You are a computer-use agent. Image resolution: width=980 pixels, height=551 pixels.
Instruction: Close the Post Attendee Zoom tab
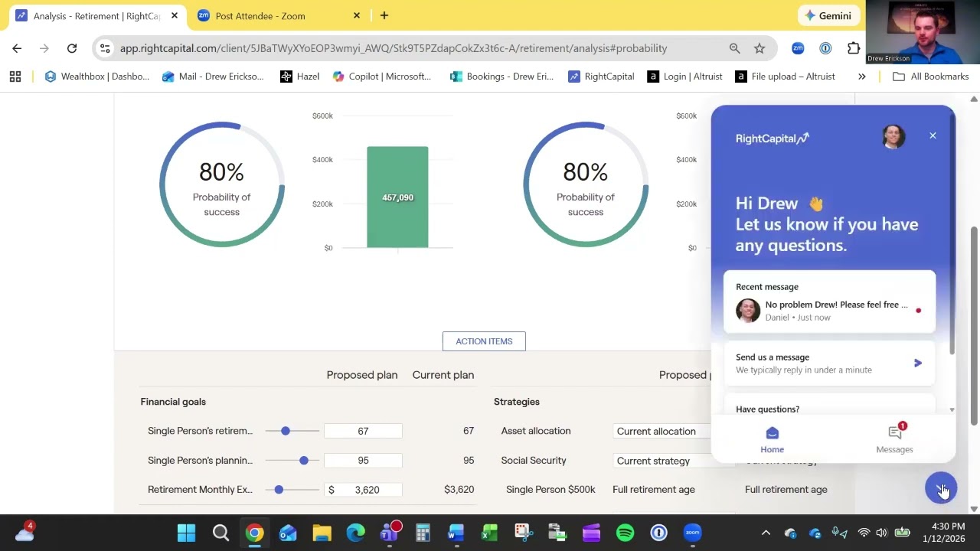pos(357,15)
